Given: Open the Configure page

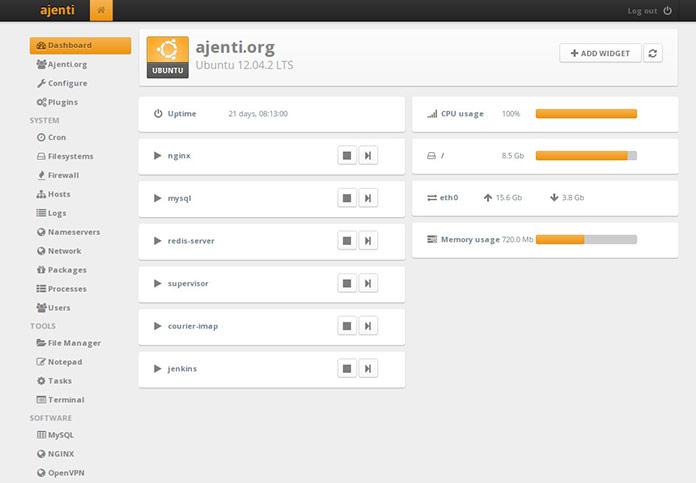Looking at the screenshot, I should (62, 83).
